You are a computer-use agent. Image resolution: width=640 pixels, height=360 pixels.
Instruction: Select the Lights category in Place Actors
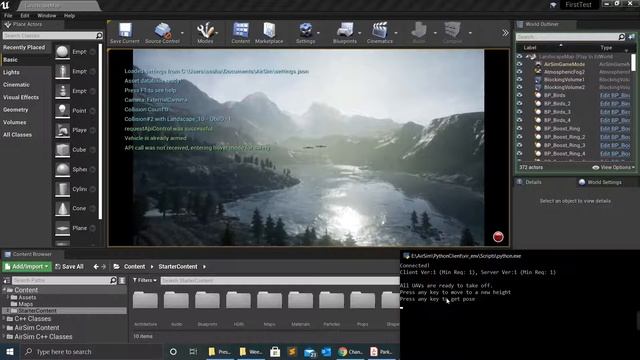coord(11,72)
